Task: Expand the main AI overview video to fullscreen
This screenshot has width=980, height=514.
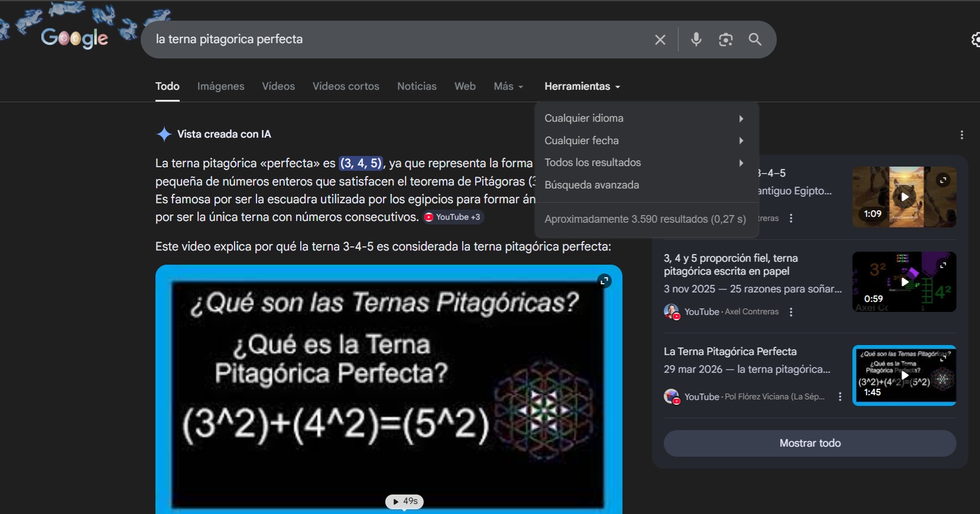Action: click(x=604, y=281)
